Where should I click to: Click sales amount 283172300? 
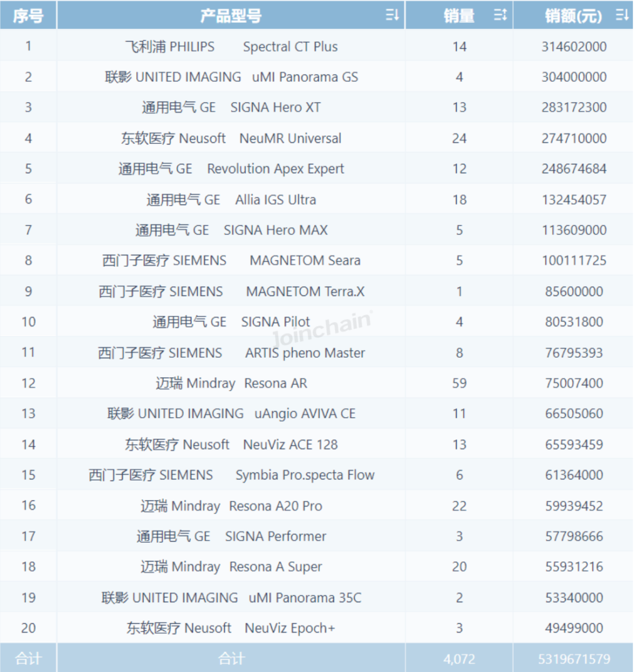click(574, 107)
